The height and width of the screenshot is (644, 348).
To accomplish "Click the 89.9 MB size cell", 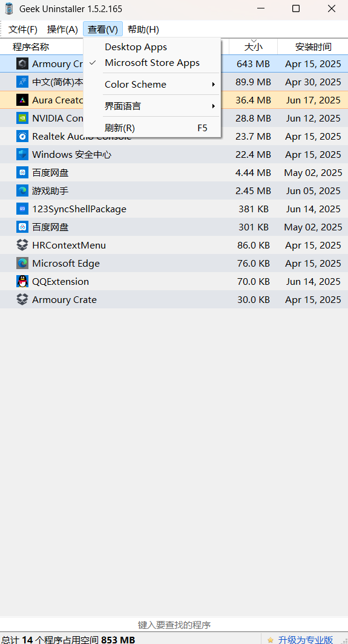I will [x=253, y=82].
